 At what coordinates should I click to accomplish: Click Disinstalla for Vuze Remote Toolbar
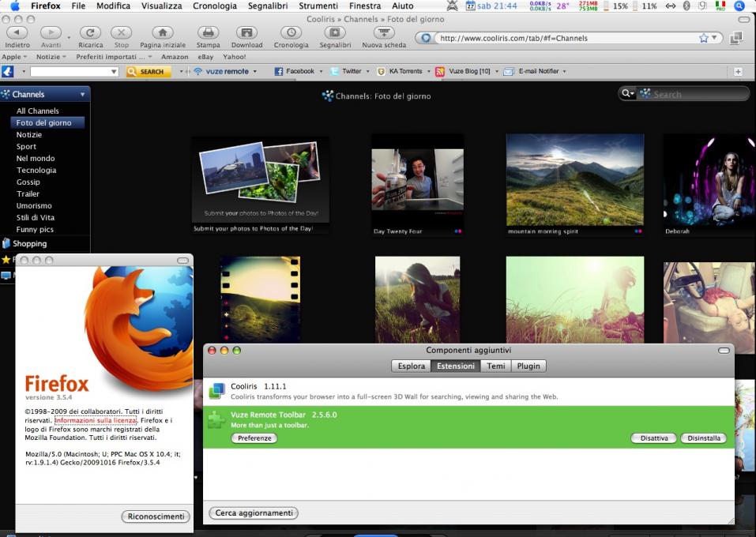coord(704,438)
